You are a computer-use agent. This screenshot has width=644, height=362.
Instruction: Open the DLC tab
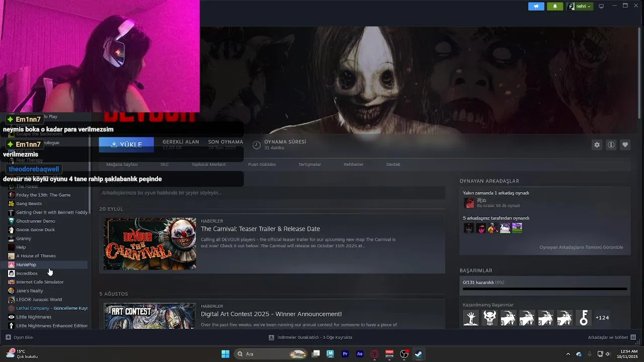[165, 164]
